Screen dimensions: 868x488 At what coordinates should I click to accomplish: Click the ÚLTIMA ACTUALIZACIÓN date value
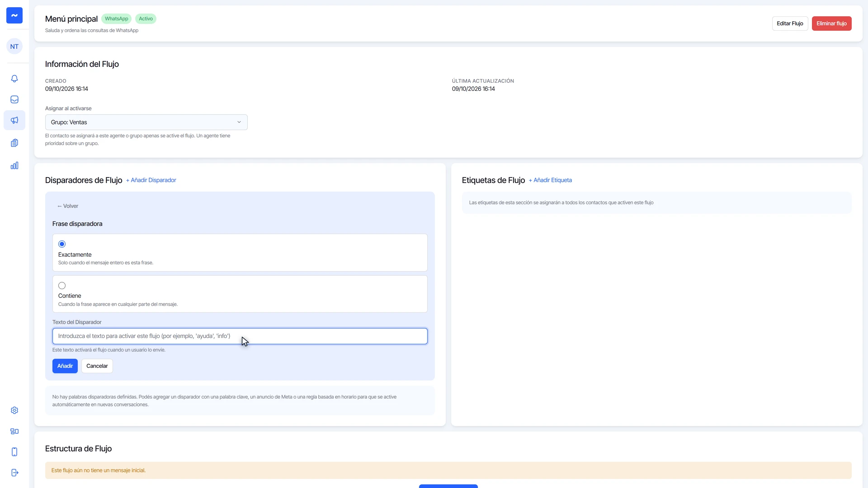pos(473,89)
